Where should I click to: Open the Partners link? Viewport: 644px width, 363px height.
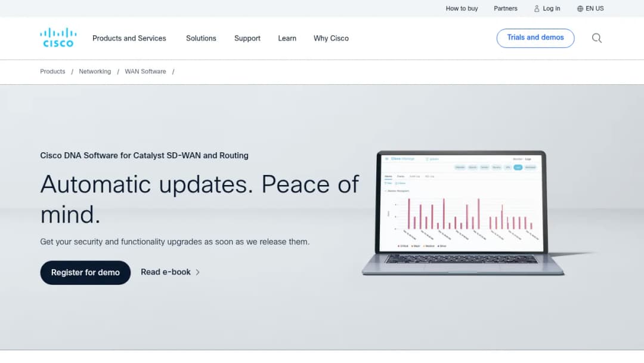point(506,8)
